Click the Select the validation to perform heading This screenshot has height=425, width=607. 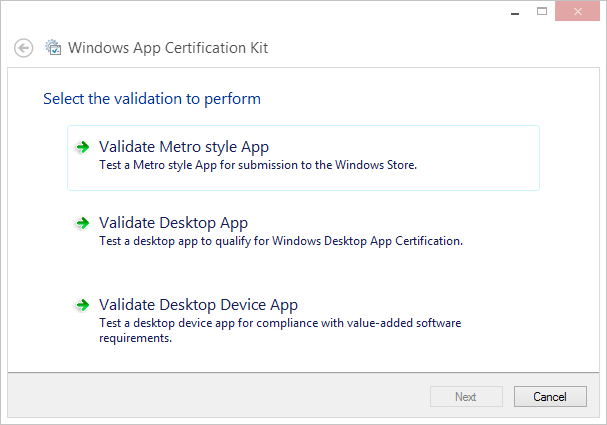click(152, 99)
